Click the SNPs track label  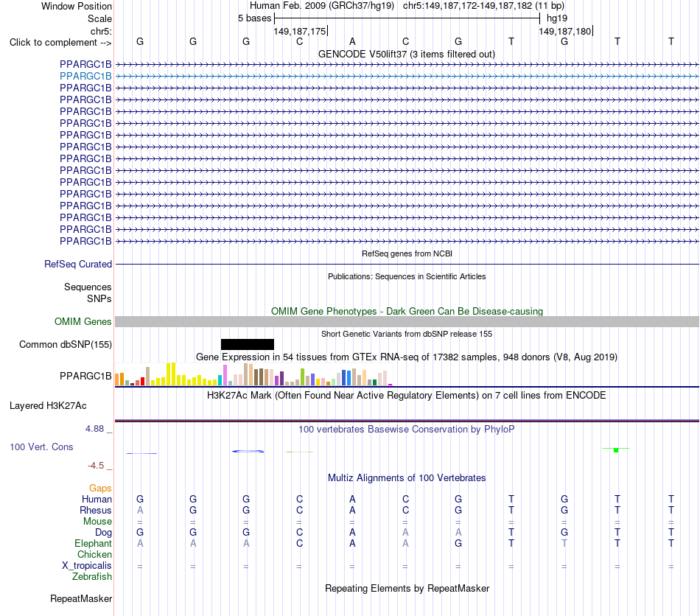coord(99,298)
